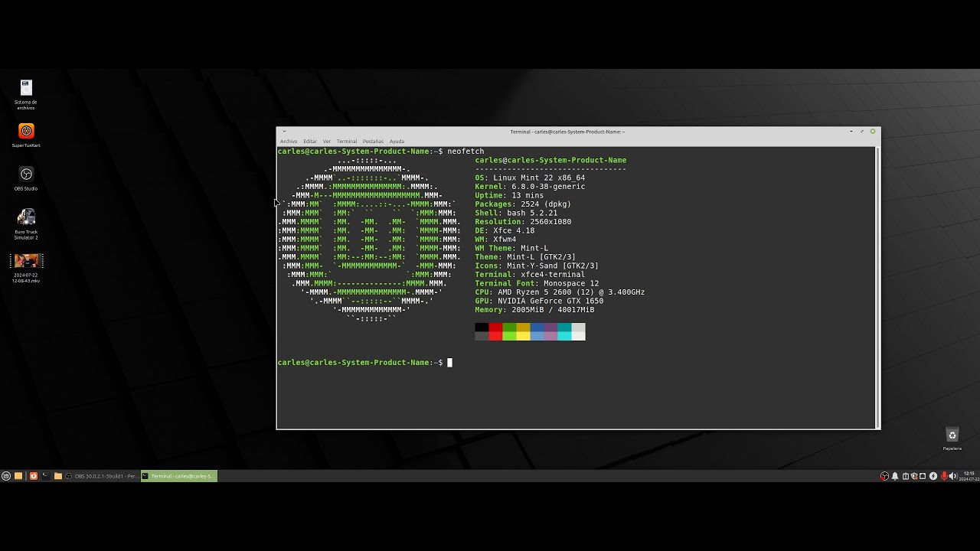This screenshot has height=551, width=980.
Task: Click the "Shell: bash 5.2.21" line
Action: [x=516, y=213]
